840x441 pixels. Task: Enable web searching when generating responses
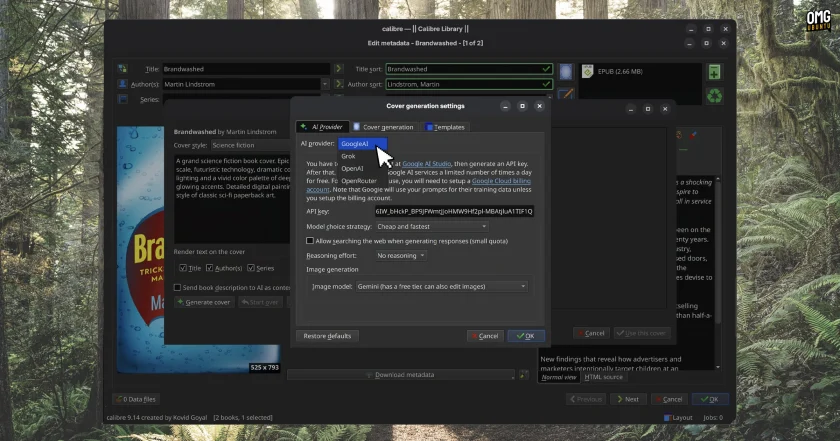[310, 241]
